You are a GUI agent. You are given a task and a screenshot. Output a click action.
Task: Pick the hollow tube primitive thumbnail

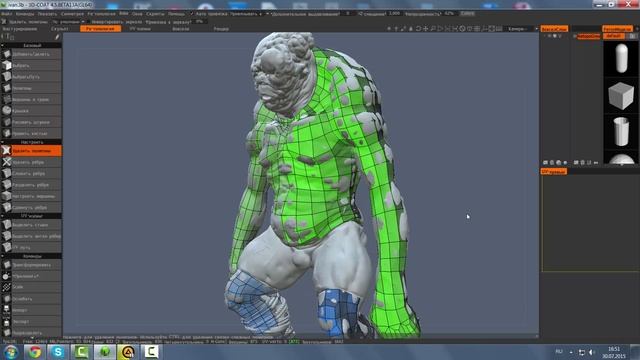tap(621, 131)
